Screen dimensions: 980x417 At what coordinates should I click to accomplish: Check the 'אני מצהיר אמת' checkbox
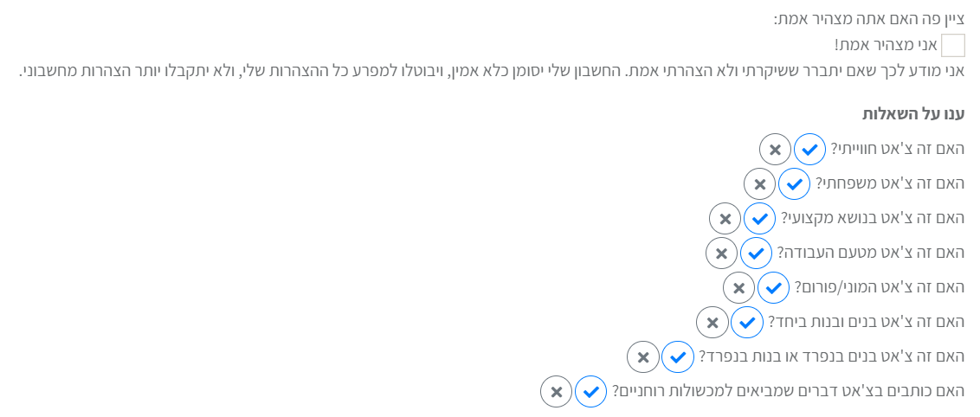pyautogui.click(x=952, y=46)
